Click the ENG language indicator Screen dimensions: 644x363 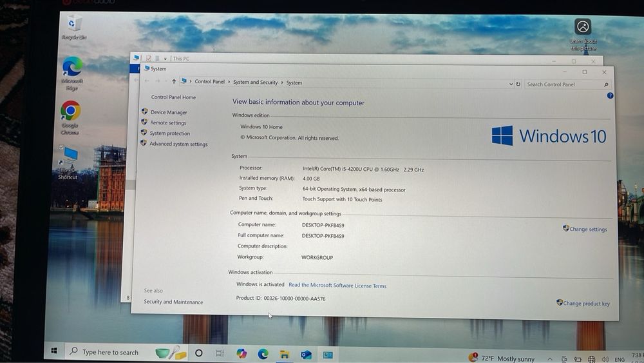[x=620, y=360]
